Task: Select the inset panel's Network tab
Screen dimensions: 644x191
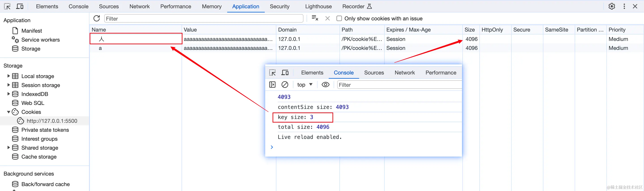Action: tap(405, 73)
